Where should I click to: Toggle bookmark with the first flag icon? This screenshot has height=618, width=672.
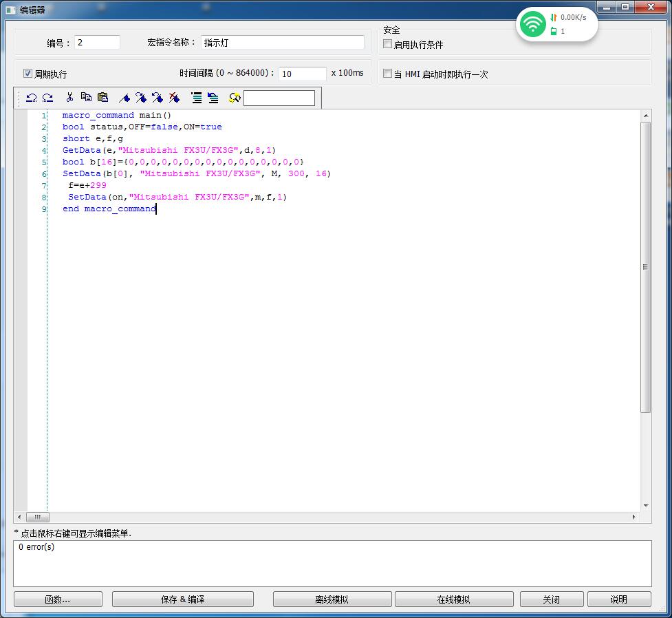pos(124,98)
